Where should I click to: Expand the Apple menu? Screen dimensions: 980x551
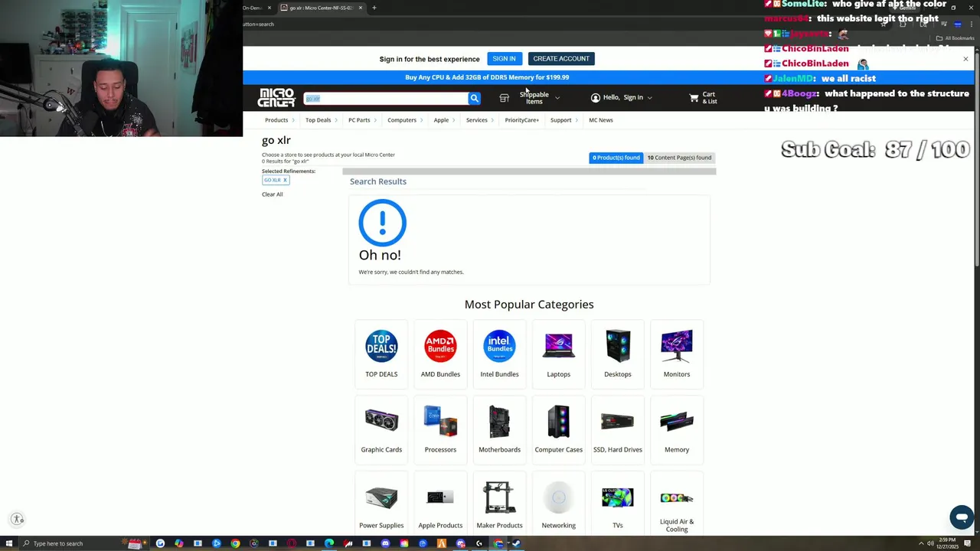click(x=444, y=120)
